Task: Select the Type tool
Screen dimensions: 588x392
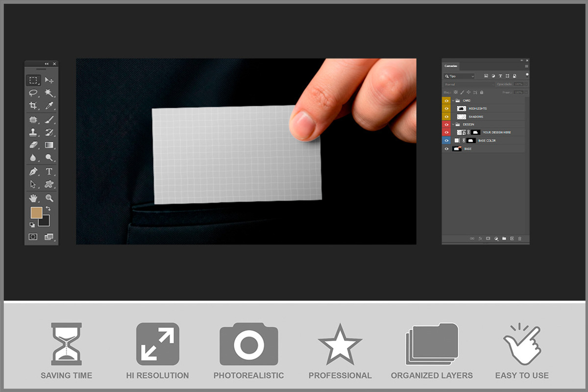Action: (x=49, y=171)
